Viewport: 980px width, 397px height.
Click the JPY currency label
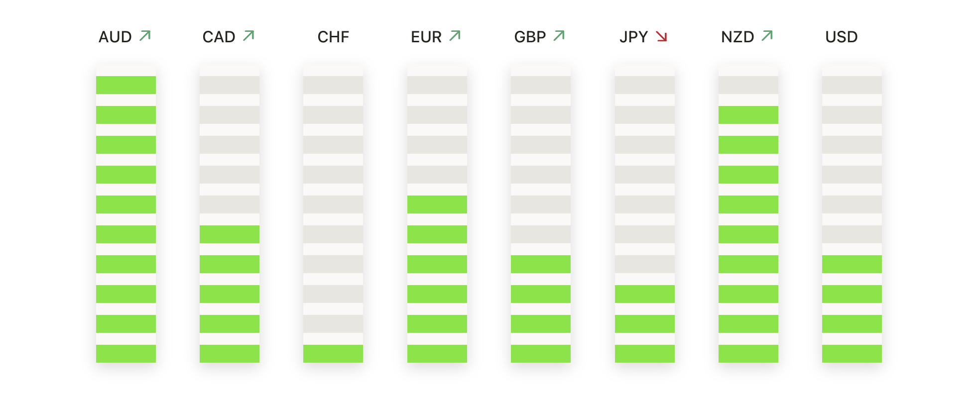[633, 37]
